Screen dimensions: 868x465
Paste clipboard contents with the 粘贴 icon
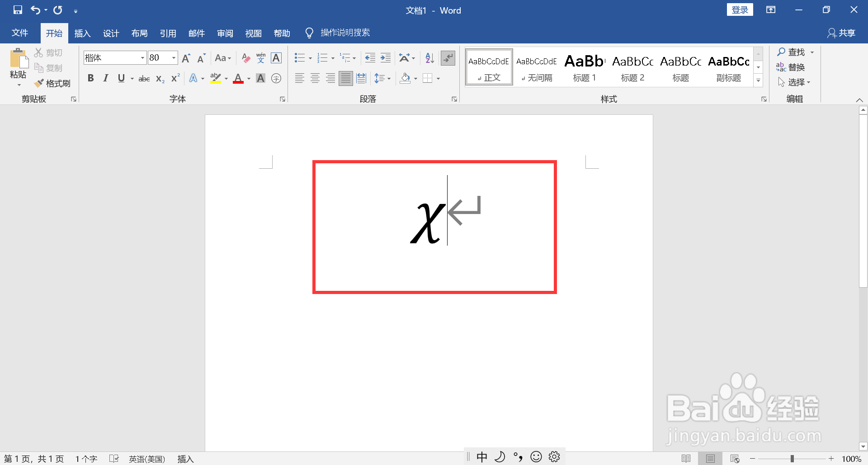pos(19,59)
